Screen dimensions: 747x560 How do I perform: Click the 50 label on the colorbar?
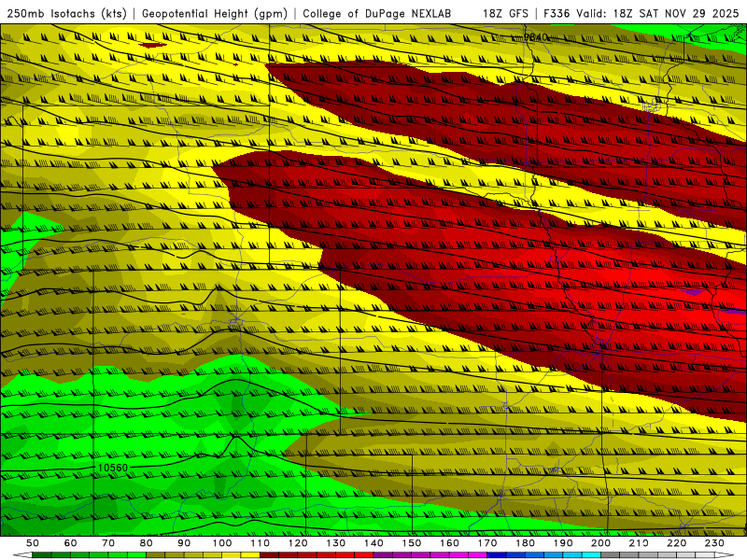pyautogui.click(x=33, y=543)
